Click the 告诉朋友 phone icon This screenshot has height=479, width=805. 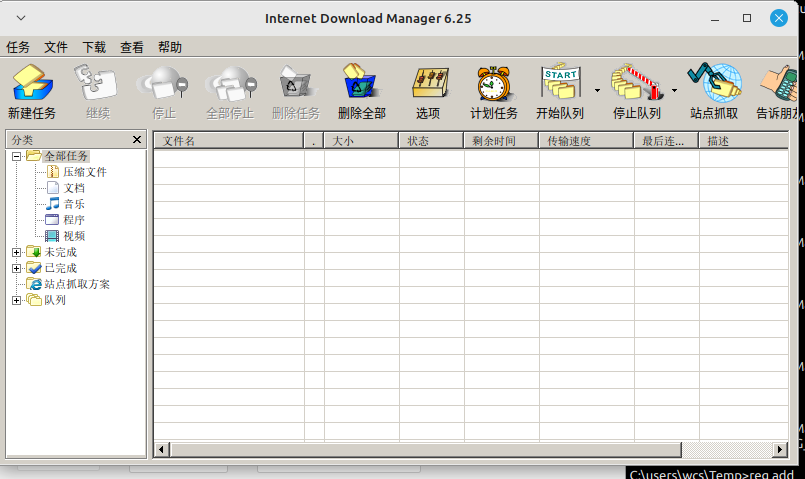tap(778, 83)
